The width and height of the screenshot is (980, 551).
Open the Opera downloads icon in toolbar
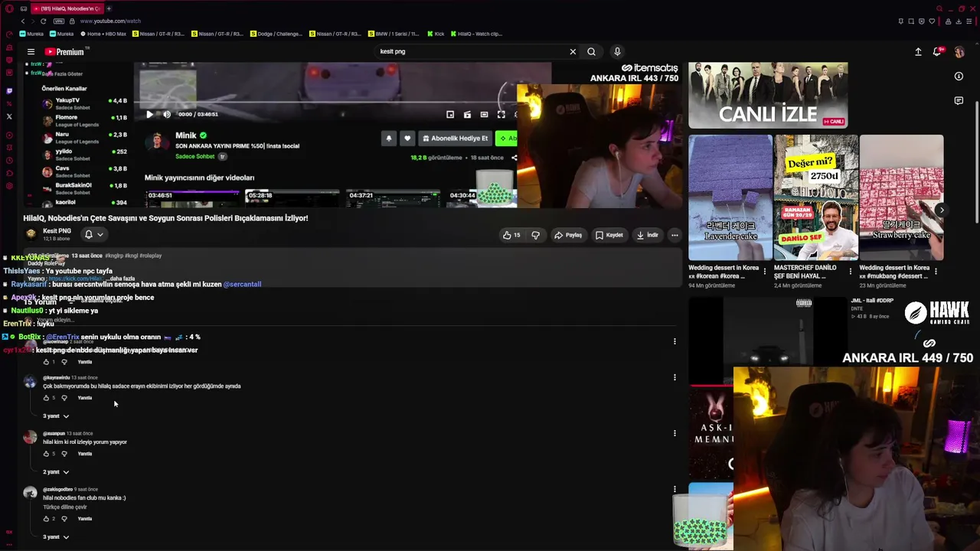point(959,21)
